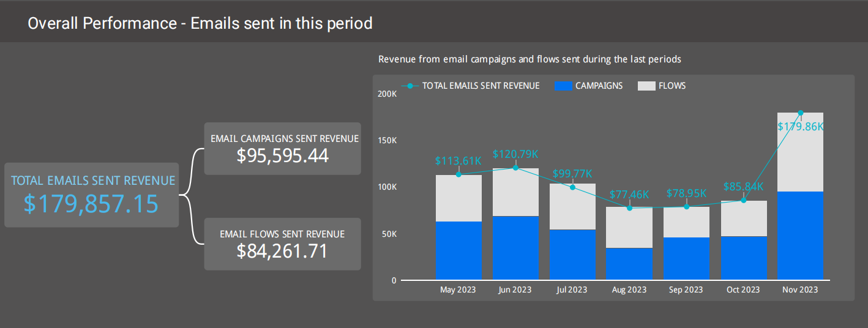Select the TOTAL EMAILS SENT REVENUE legend label
868x328 pixels.
click(481, 86)
